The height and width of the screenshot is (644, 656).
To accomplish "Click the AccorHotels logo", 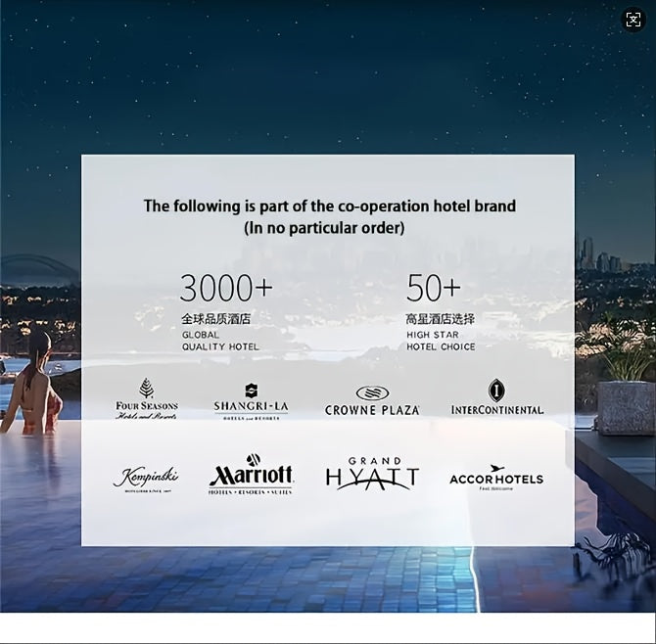I will coord(496,478).
